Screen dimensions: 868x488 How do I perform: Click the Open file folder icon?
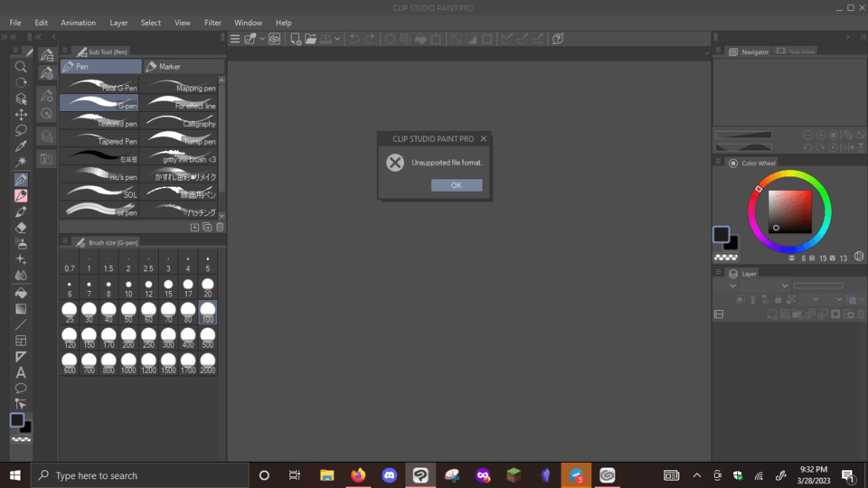(310, 39)
